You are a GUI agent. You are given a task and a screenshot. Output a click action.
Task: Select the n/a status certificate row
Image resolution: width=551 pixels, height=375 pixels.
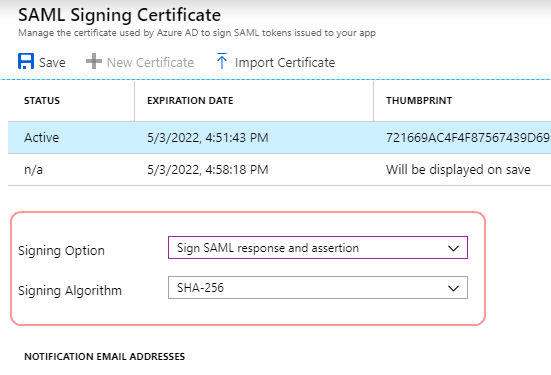tap(279, 170)
